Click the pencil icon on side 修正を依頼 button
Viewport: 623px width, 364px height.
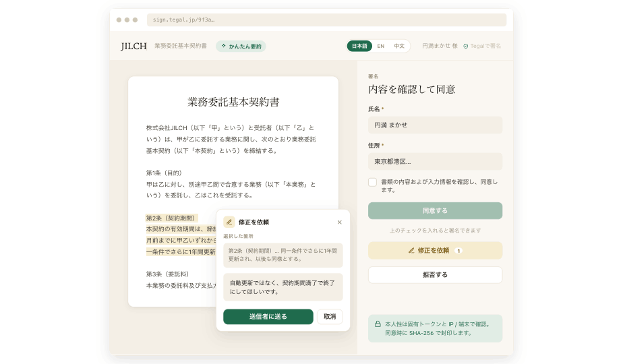(411, 250)
